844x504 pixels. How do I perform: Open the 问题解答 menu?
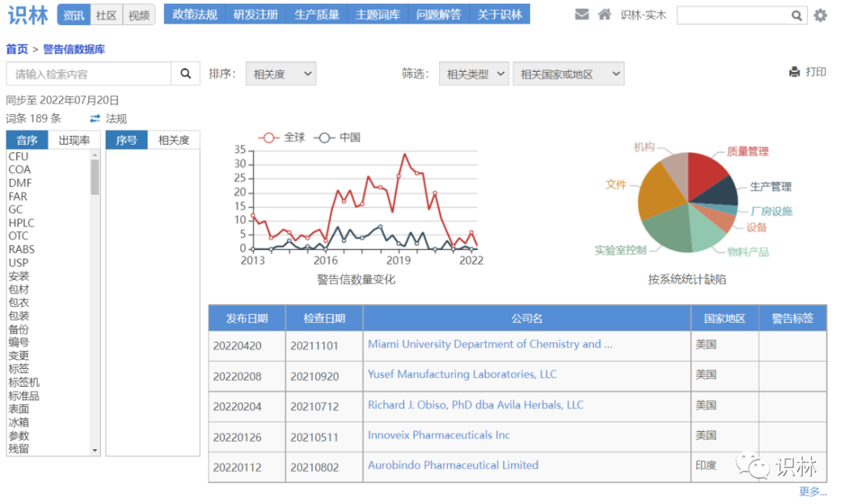438,15
